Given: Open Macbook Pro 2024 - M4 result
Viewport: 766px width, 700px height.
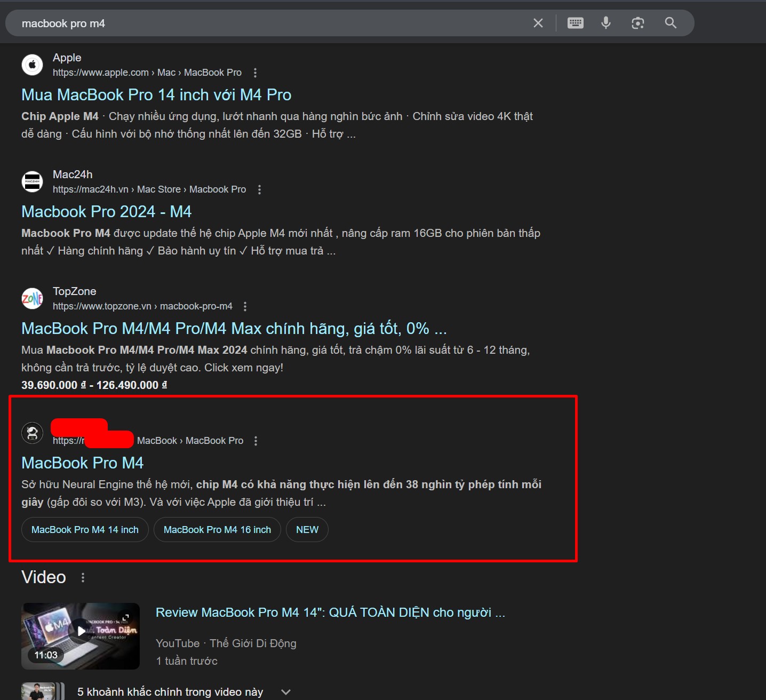Looking at the screenshot, I should click(106, 212).
